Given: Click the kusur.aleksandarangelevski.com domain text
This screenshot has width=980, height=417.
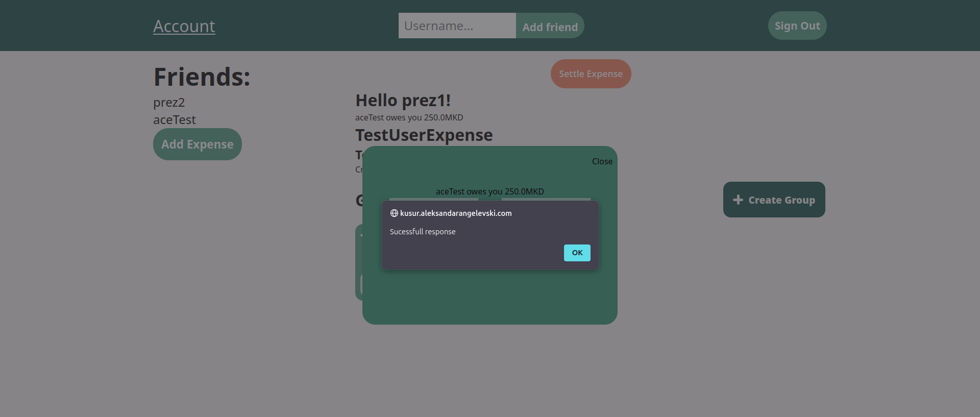Looking at the screenshot, I should [x=456, y=213].
